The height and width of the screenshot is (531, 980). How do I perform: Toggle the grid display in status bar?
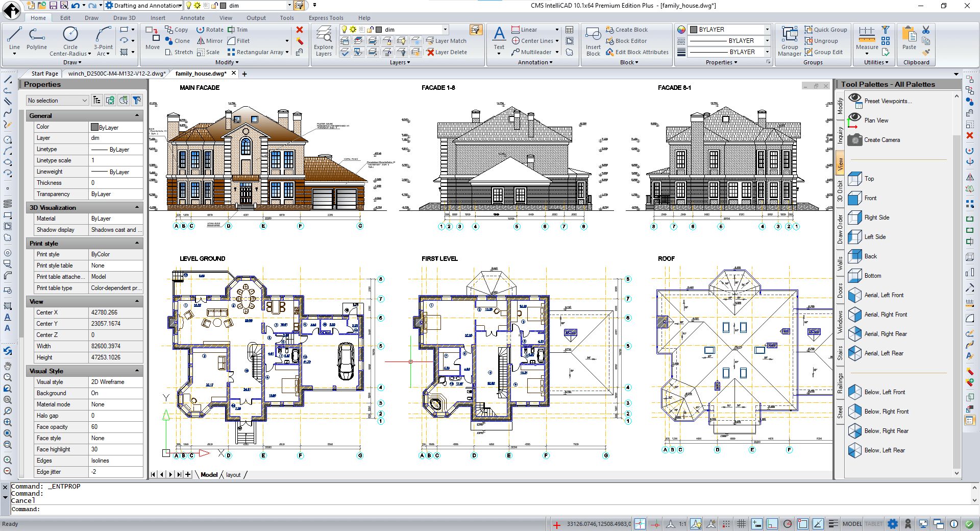point(741,524)
